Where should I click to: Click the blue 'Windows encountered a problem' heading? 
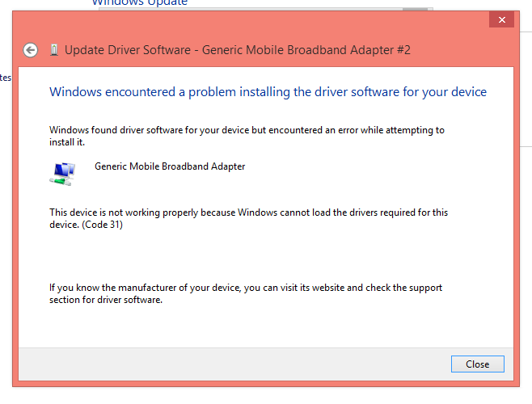tap(268, 92)
